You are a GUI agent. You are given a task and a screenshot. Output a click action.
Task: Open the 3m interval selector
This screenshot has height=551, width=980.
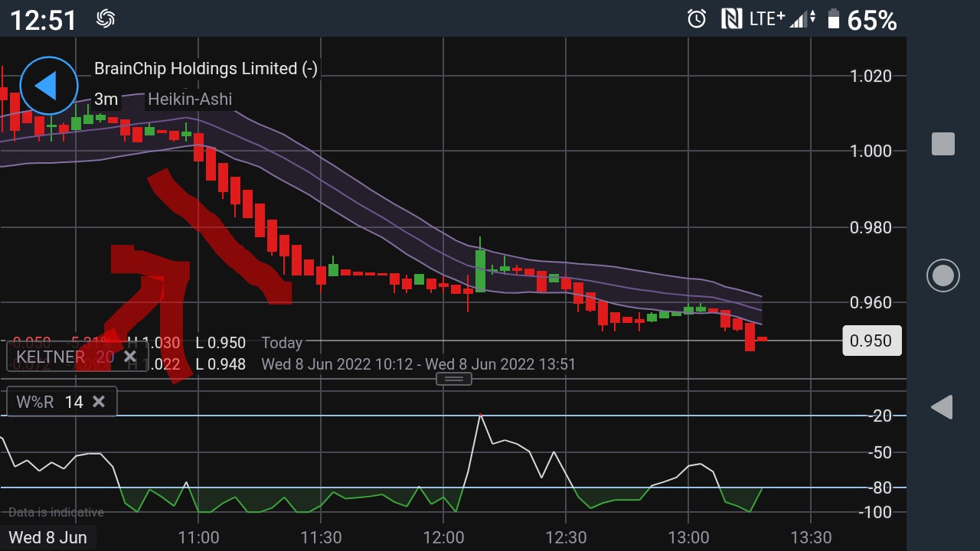tap(106, 99)
